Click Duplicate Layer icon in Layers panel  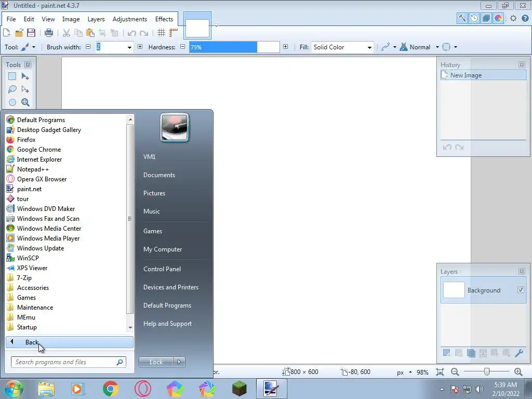(471, 353)
